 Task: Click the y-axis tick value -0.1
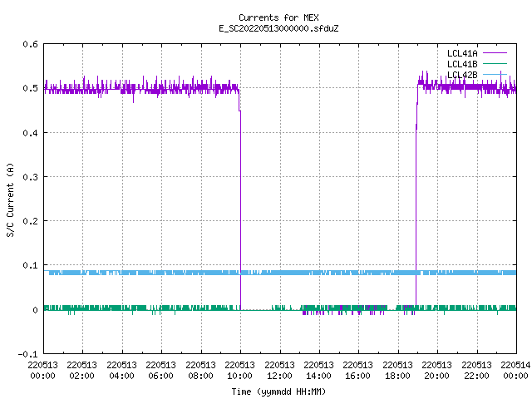(x=27, y=354)
